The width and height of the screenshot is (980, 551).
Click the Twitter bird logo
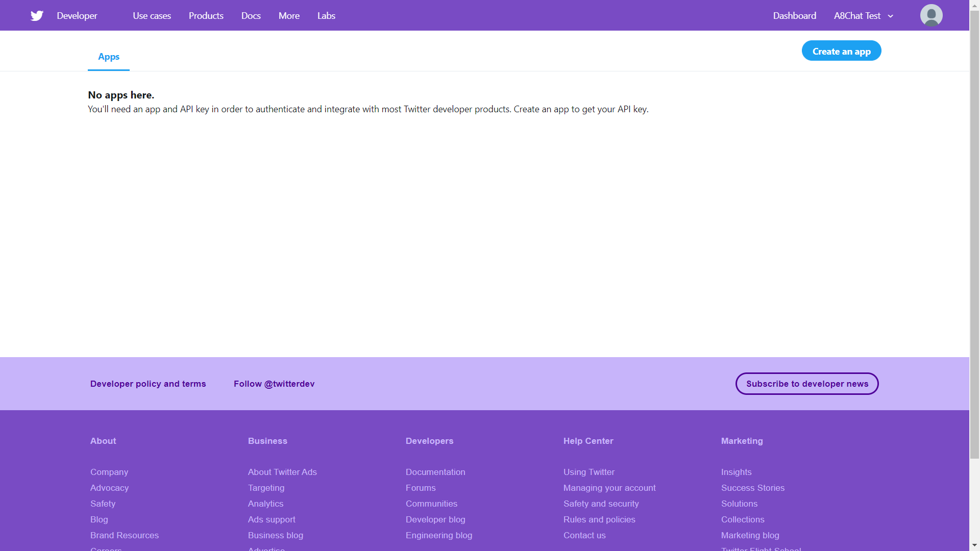click(x=37, y=16)
